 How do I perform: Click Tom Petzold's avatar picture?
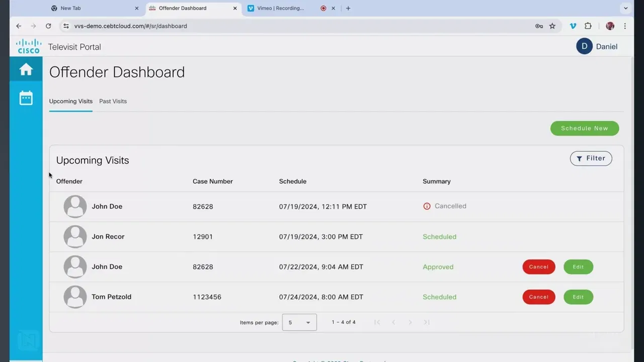point(75,297)
